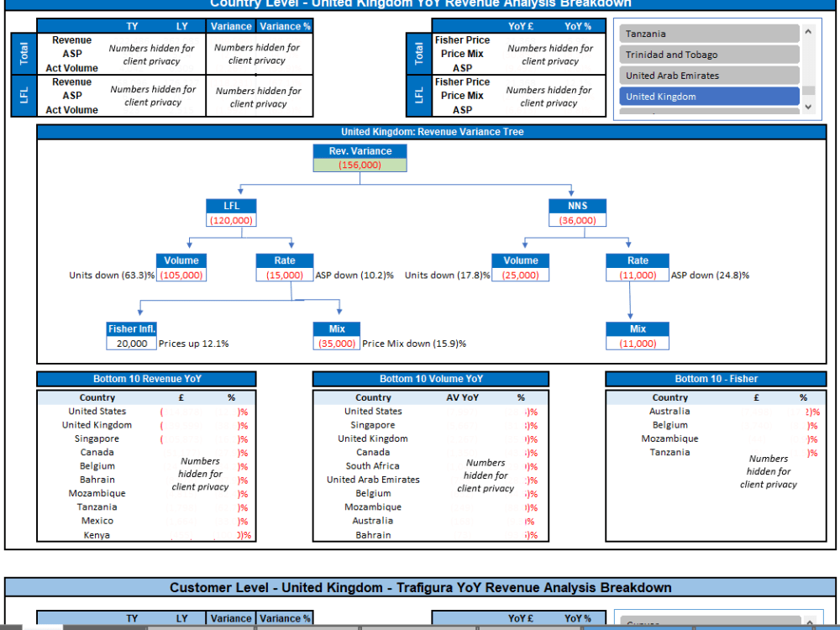Click the Bottom 10 Revenue YoY header
840x630 pixels.
pyautogui.click(x=145, y=379)
